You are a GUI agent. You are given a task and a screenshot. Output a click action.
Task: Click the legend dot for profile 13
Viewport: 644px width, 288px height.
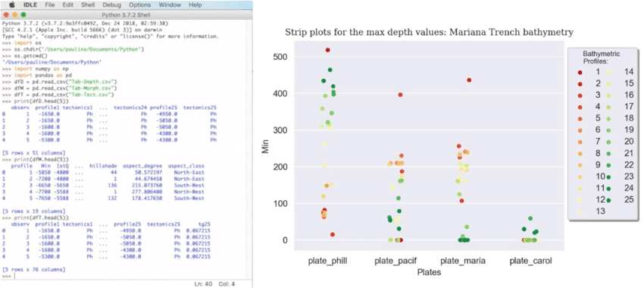(x=580, y=212)
